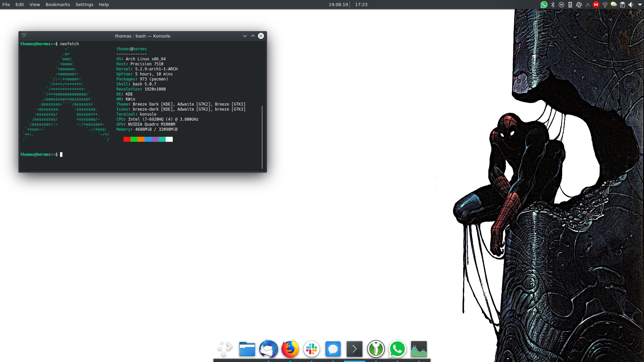Open Dolphin file manager from dock
This screenshot has width=644, height=362.
(x=247, y=349)
